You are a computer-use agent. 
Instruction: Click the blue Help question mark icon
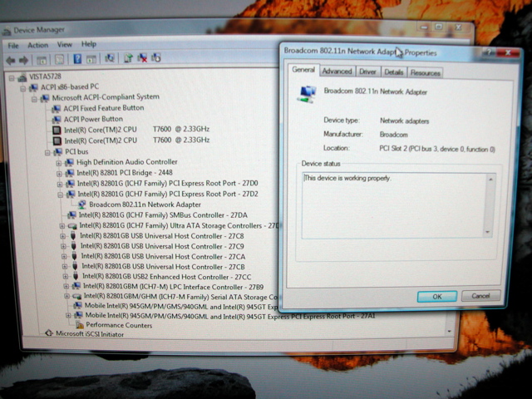(77, 59)
